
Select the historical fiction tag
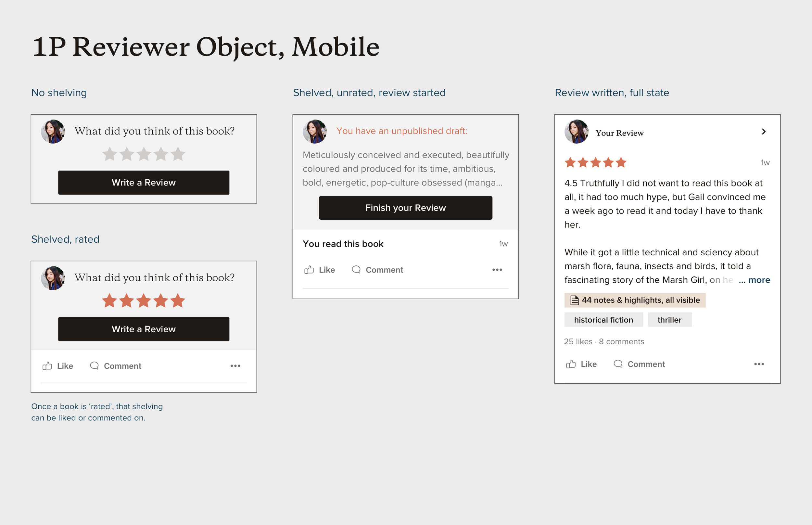(603, 320)
